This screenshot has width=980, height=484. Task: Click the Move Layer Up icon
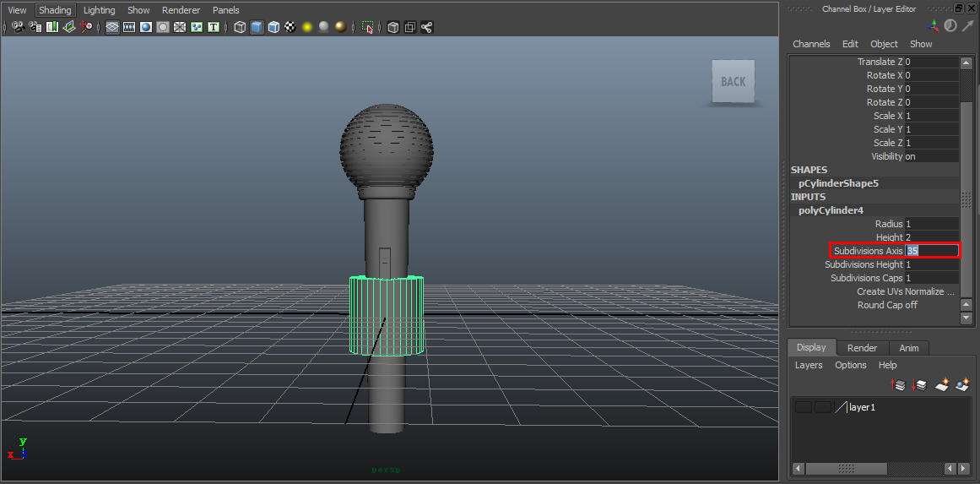tap(898, 385)
